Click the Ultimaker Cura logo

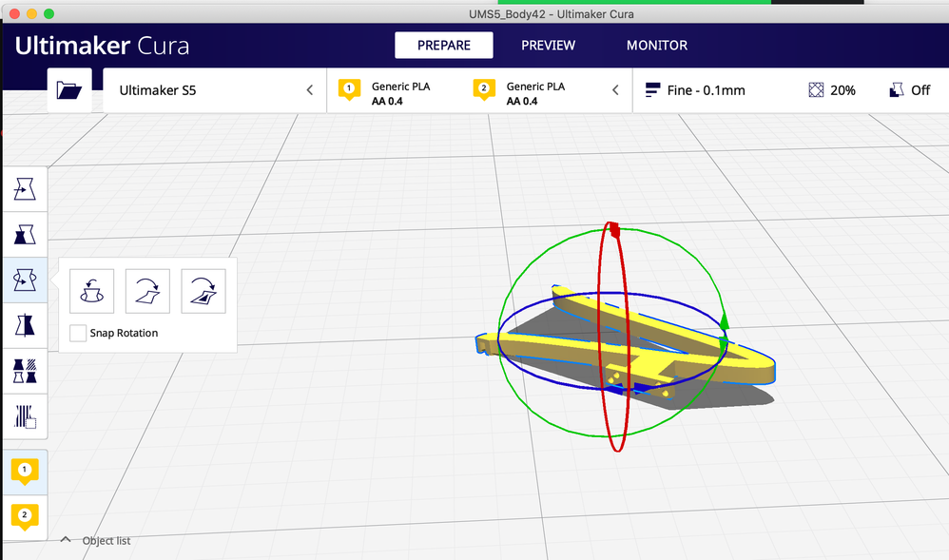tap(103, 46)
